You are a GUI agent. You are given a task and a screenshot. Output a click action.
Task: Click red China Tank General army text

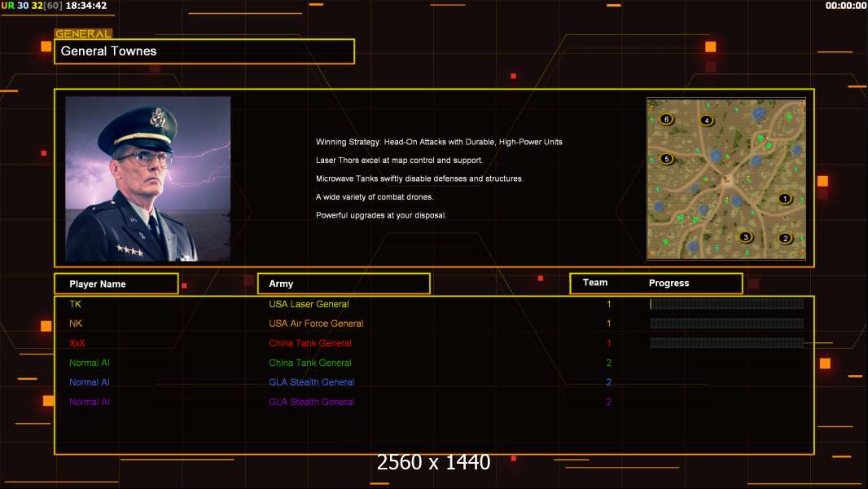[x=310, y=343]
